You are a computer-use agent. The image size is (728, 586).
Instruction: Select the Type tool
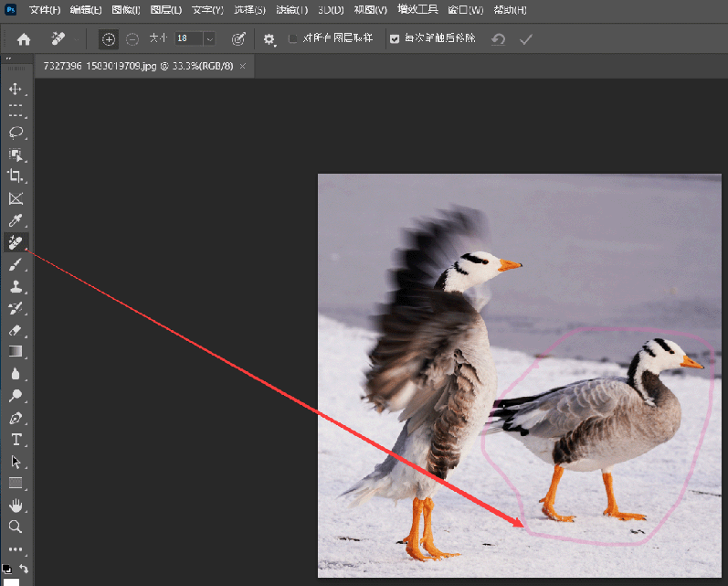pyautogui.click(x=16, y=440)
